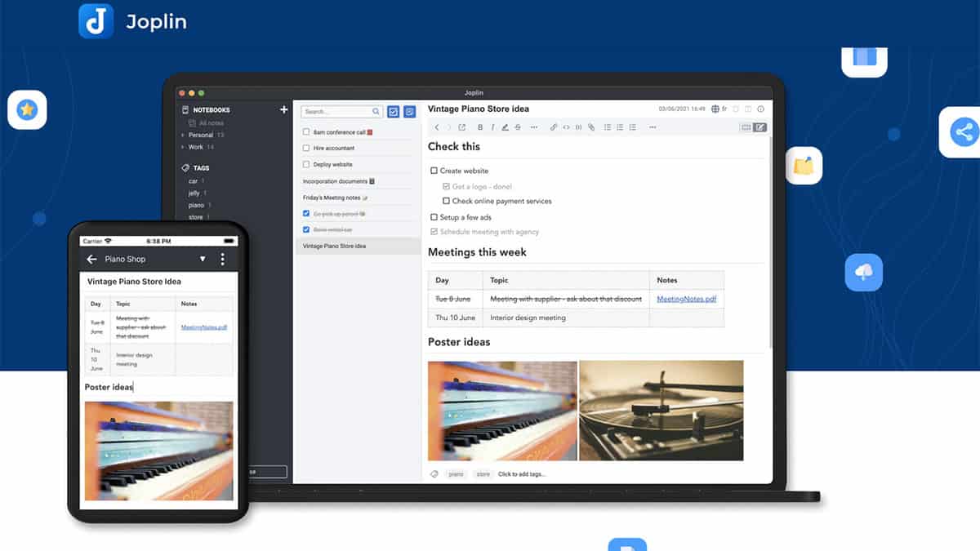Viewport: 980px width, 551px height.
Task: Check the Hire accountant to-do
Action: tap(307, 148)
